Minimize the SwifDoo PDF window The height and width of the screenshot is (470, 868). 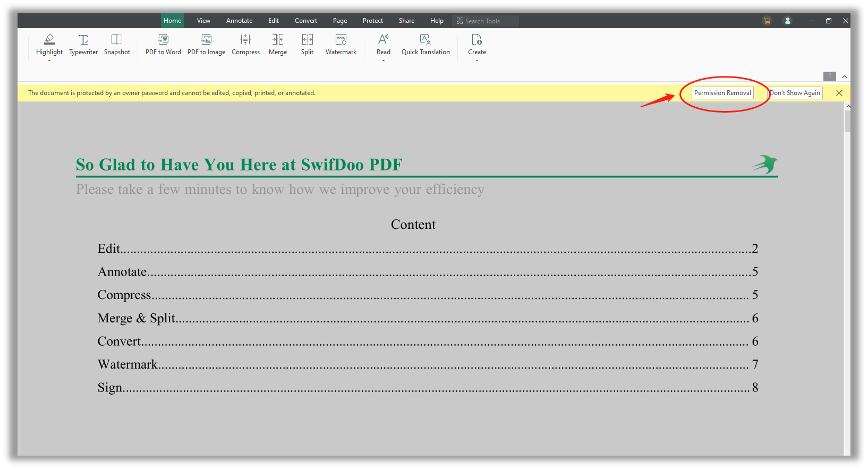[812, 21]
